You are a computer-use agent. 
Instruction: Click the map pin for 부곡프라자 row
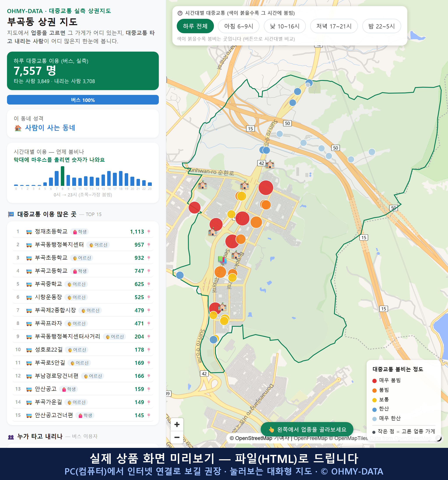click(149, 324)
